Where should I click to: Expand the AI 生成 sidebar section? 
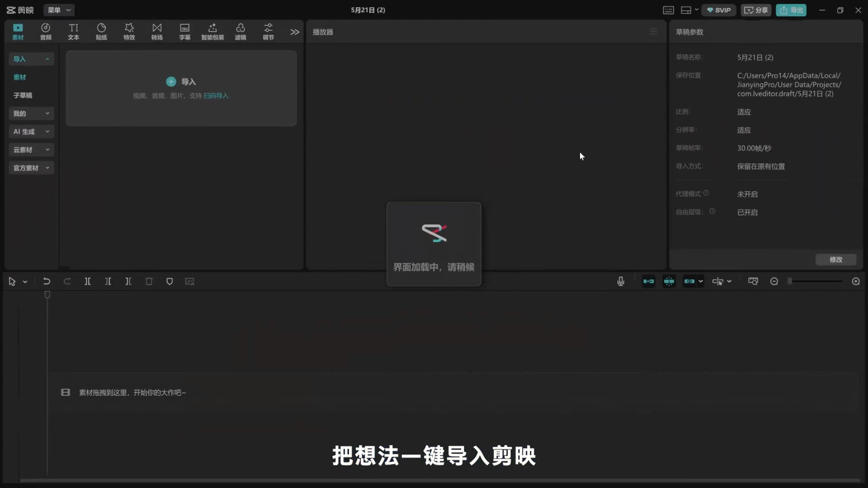tap(31, 132)
